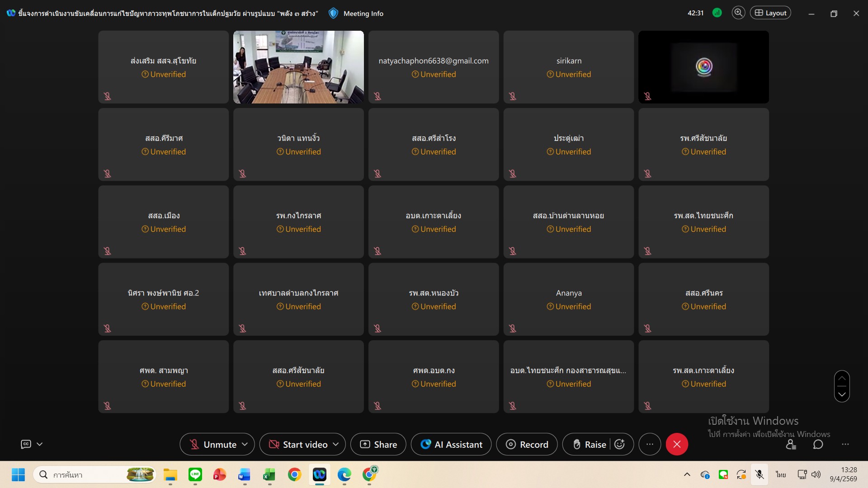Open Meeting Info
The image size is (868, 488).
click(x=363, y=14)
